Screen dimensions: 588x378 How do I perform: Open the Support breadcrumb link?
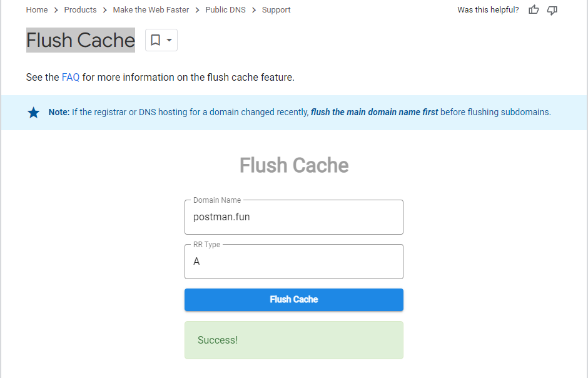(x=276, y=10)
